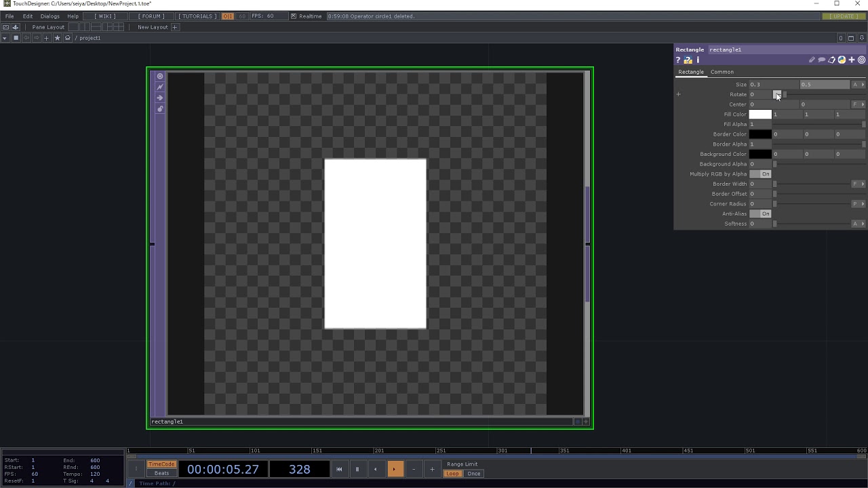Open the TUTORIALS link
868x488 pixels.
[197, 16]
